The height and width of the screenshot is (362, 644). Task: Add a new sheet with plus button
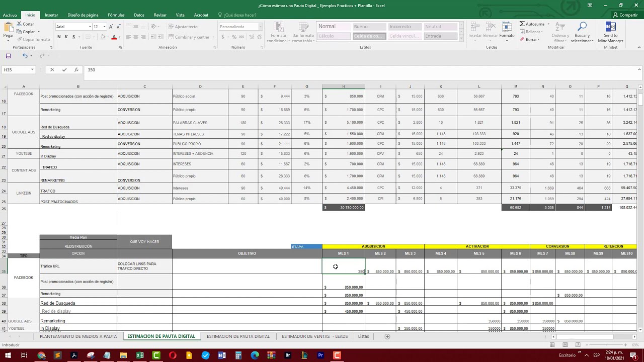(x=387, y=336)
